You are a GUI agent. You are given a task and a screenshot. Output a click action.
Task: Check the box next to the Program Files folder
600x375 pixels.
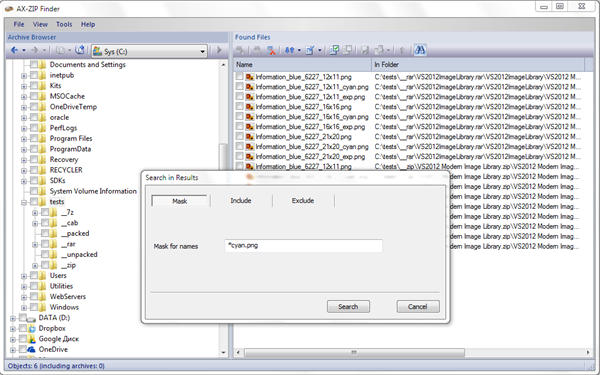[x=34, y=139]
